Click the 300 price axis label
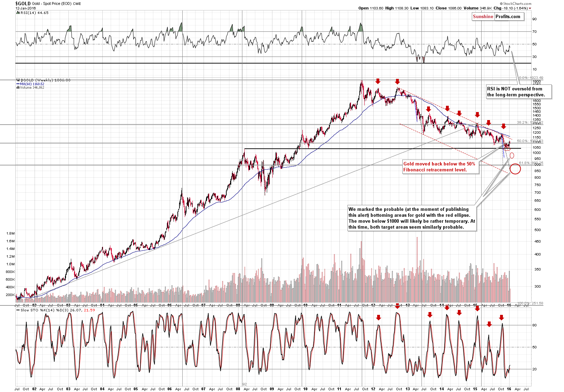 [537, 286]
